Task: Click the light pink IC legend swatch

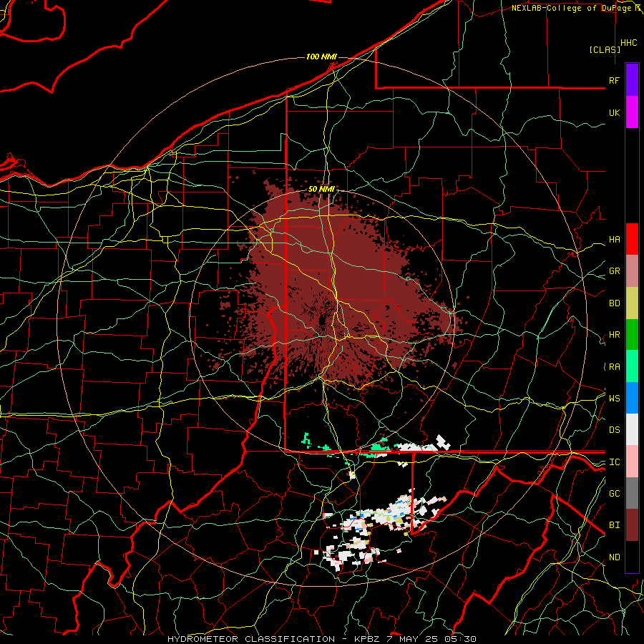Action: 632,462
